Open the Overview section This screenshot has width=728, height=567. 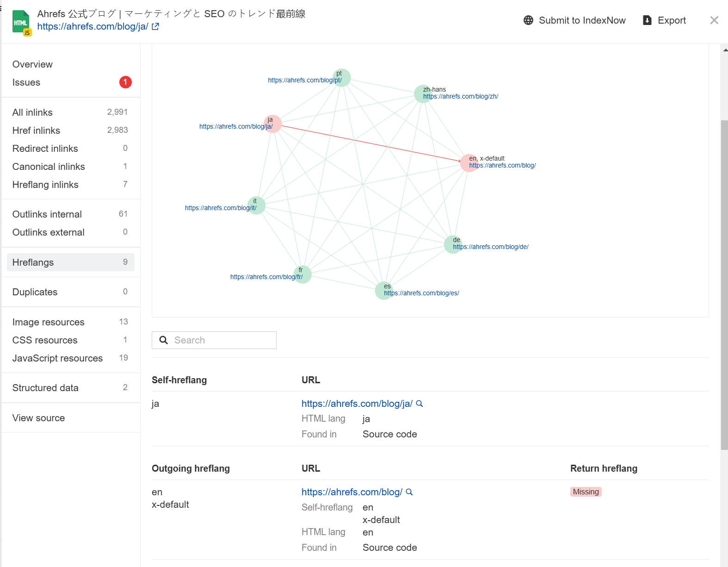32,64
